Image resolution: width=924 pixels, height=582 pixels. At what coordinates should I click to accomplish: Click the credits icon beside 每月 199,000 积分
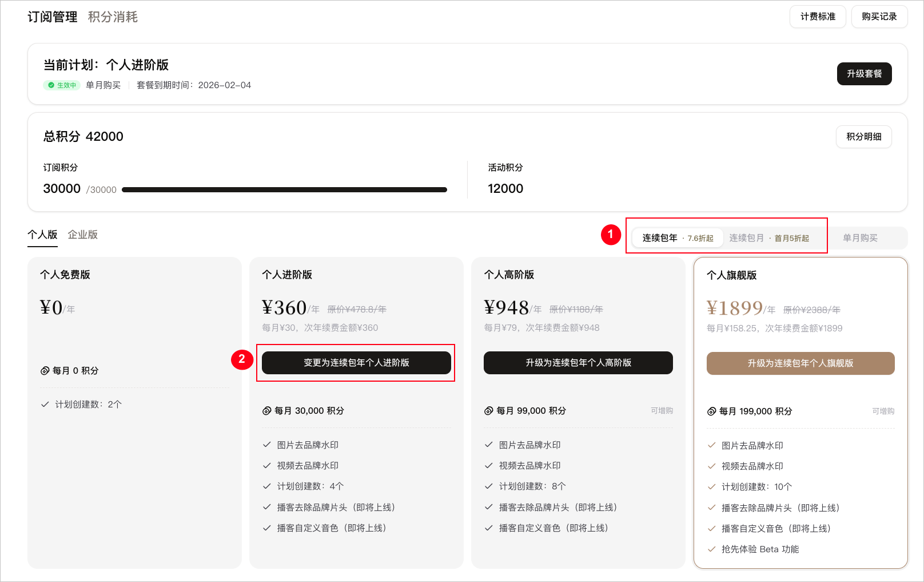[711, 411]
